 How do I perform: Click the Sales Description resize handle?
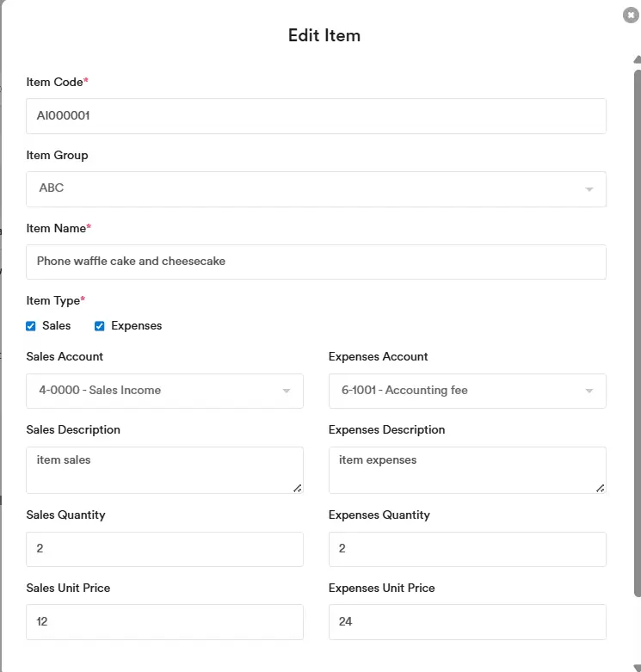tap(298, 488)
